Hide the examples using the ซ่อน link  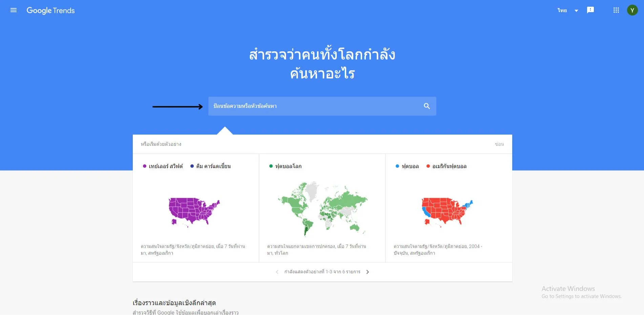(500, 144)
